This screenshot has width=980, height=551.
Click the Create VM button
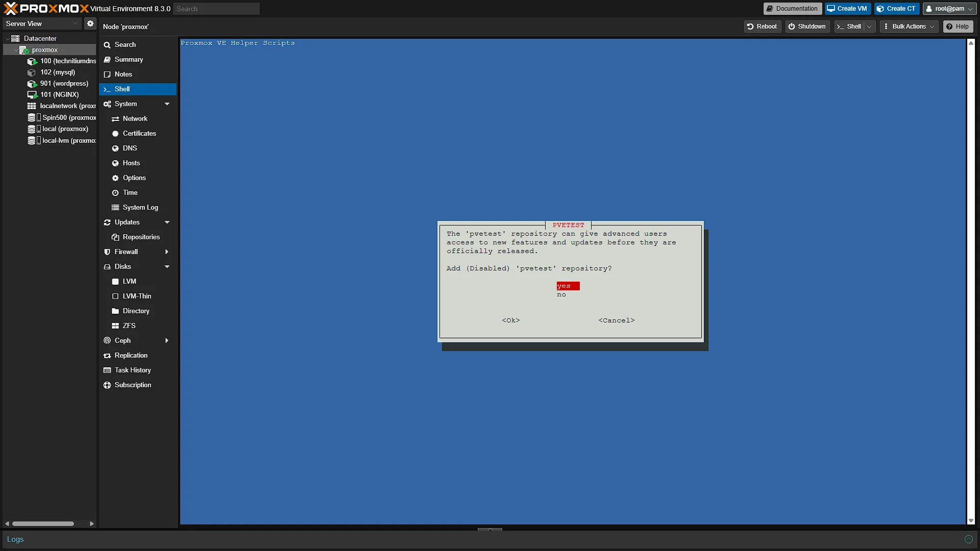(847, 9)
